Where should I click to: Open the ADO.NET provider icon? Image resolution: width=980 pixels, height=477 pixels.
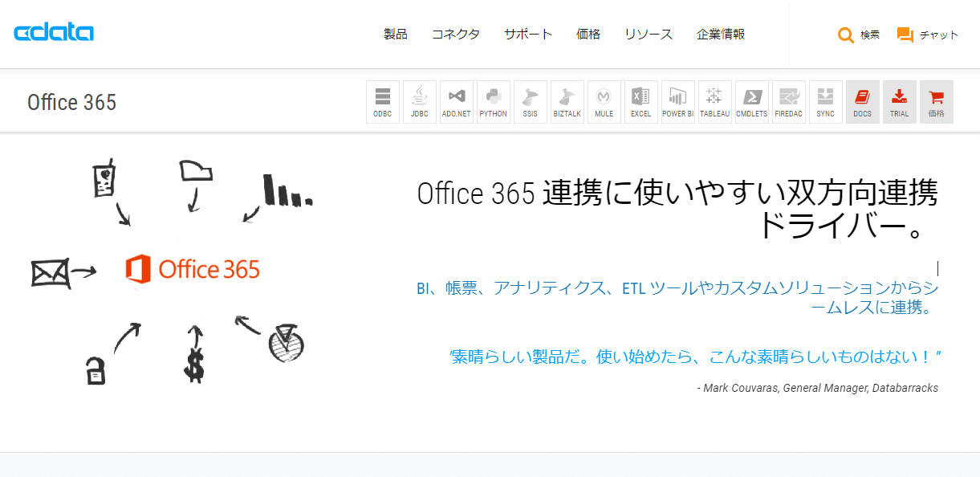(x=457, y=102)
